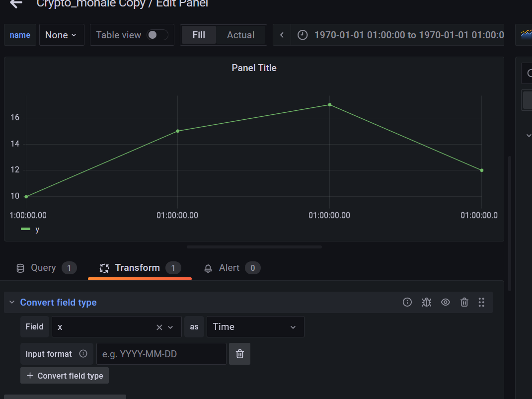Click the Transform tab icon
Image resolution: width=532 pixels, height=399 pixels.
[104, 268]
